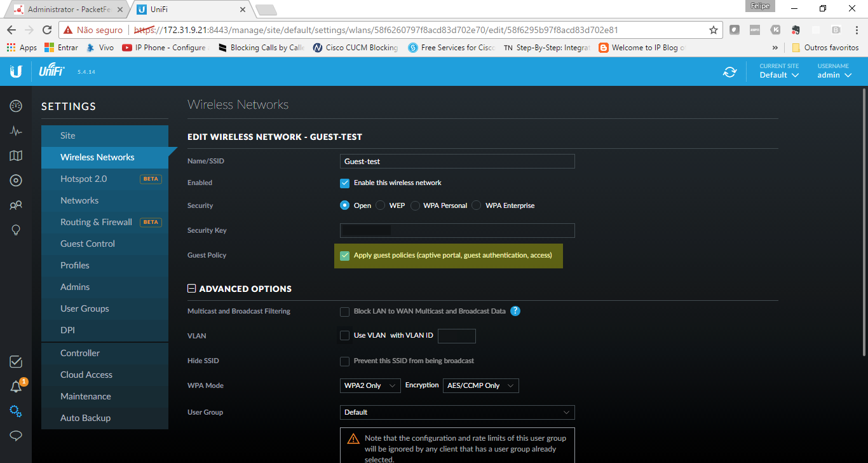This screenshot has width=868, height=463.
Task: Enable the Use VLAN checkbox
Action: 344,336
